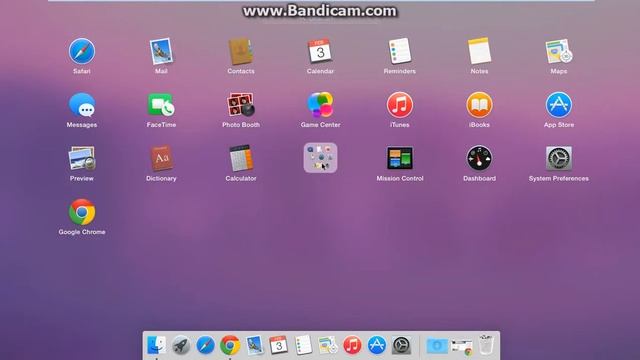Launch Maps from the Launchpad grid
Screen dimensions: 640x360
(x=559, y=51)
